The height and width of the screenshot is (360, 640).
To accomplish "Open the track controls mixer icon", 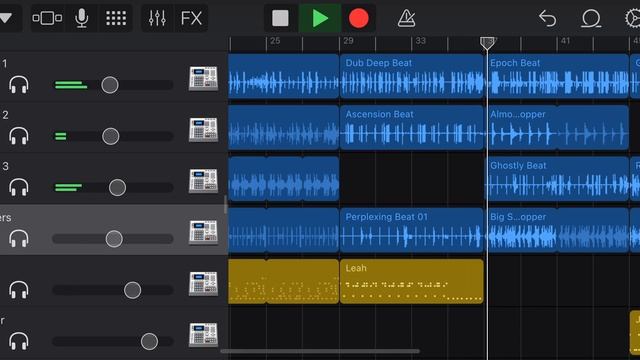I will point(157,18).
